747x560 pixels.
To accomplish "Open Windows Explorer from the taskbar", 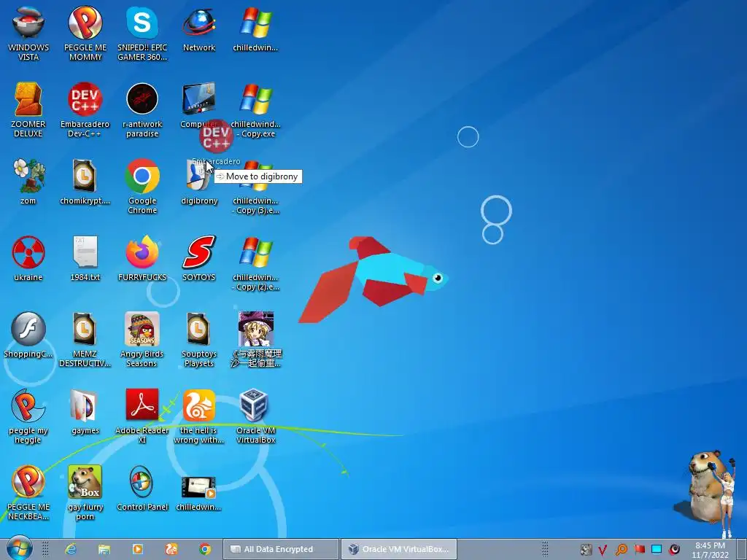I will (104, 549).
